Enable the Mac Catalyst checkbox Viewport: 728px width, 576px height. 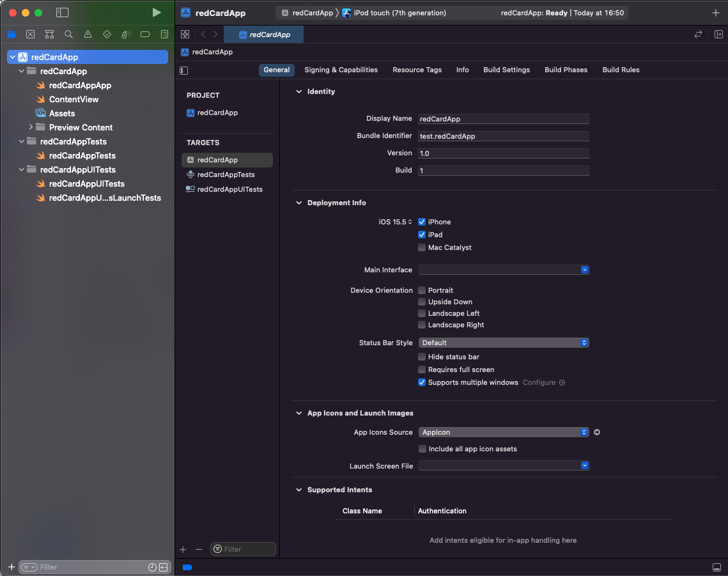[x=422, y=247]
